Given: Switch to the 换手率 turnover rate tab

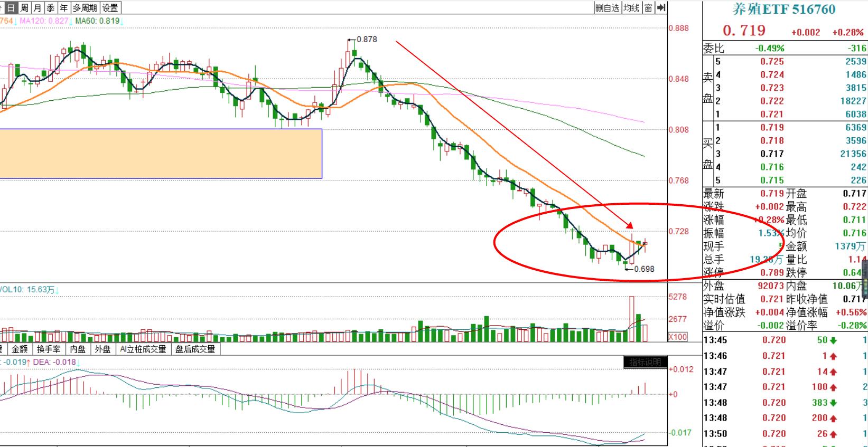Looking at the screenshot, I should pos(49,349).
